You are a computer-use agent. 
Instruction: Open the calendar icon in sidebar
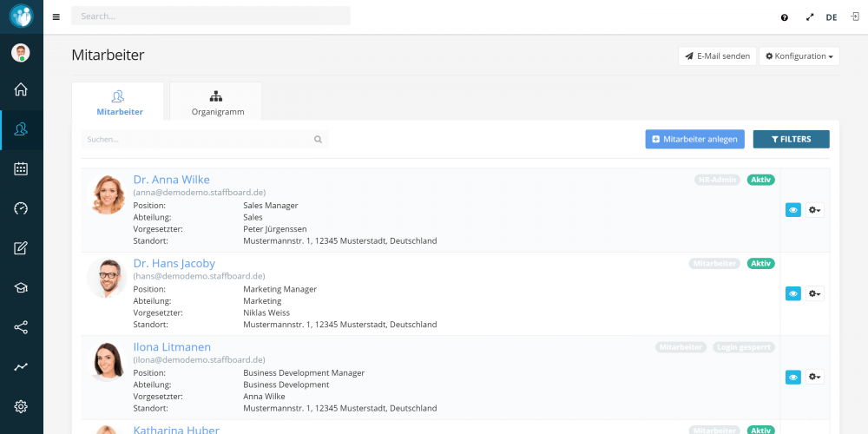[x=21, y=169]
